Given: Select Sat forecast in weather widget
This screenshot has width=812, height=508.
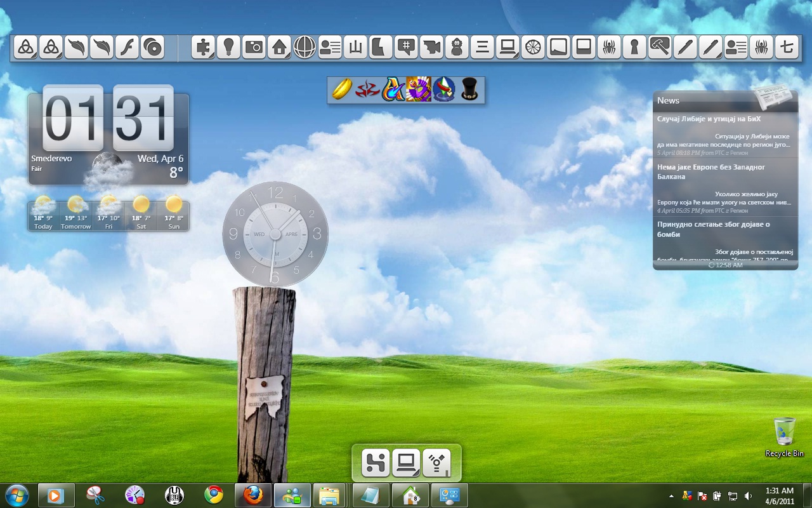Looking at the screenshot, I should [141, 214].
